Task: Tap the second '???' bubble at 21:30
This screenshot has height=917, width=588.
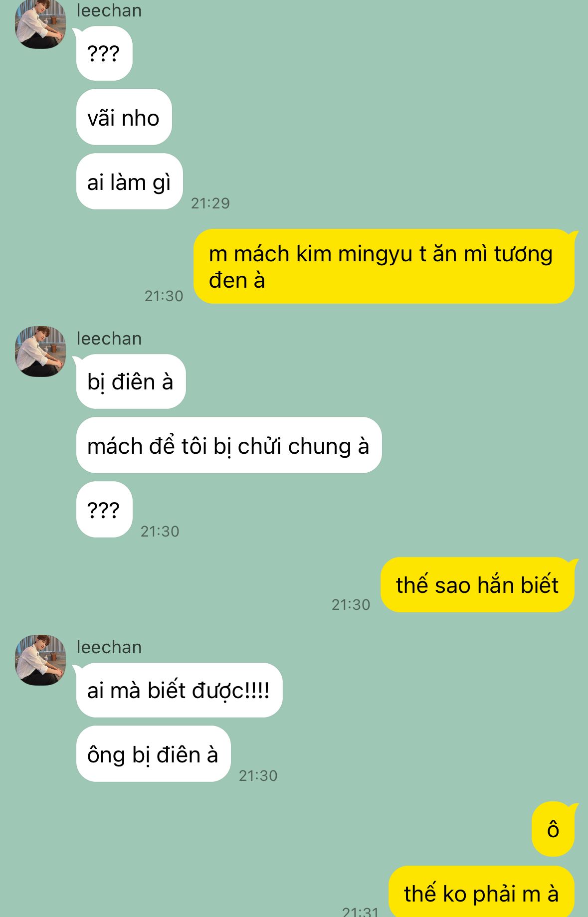Action: pyautogui.click(x=104, y=510)
